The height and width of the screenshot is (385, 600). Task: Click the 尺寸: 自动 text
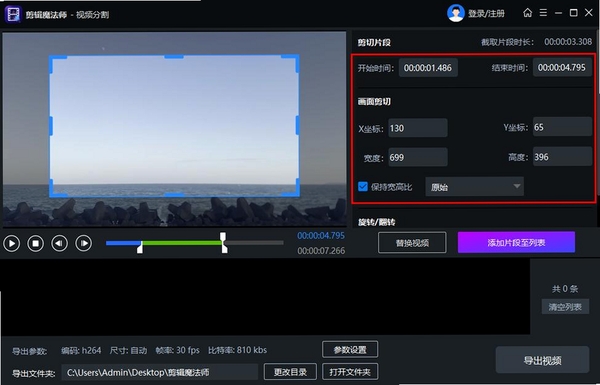pos(128,350)
